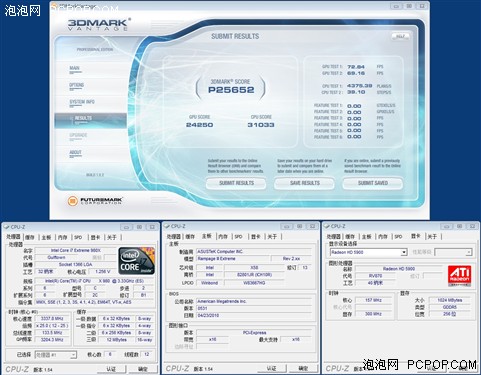Click the Rampage II Extreme model field
The width and height of the screenshot is (481, 375).
coord(232,259)
